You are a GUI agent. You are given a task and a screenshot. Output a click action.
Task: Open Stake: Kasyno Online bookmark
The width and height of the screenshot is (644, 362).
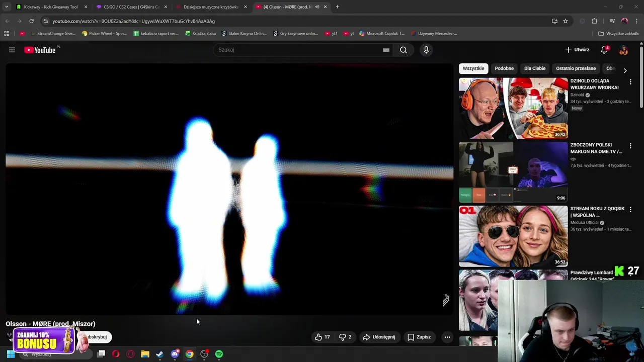(244, 34)
